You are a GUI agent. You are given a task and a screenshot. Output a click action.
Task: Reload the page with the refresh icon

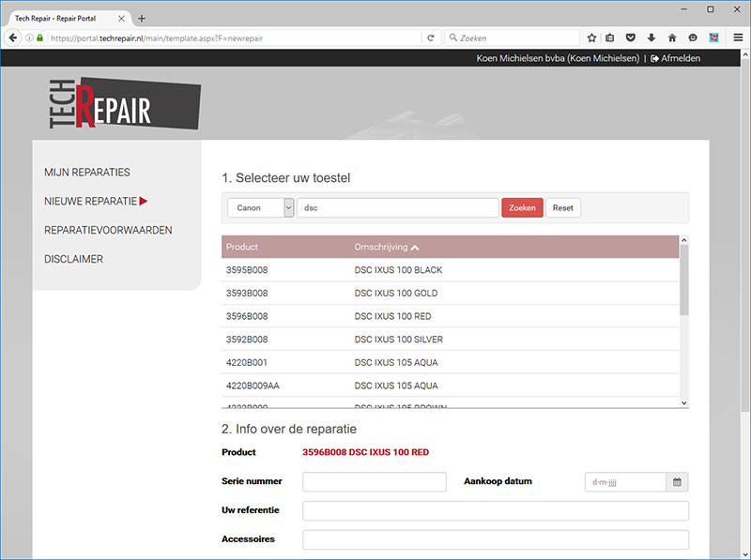431,38
